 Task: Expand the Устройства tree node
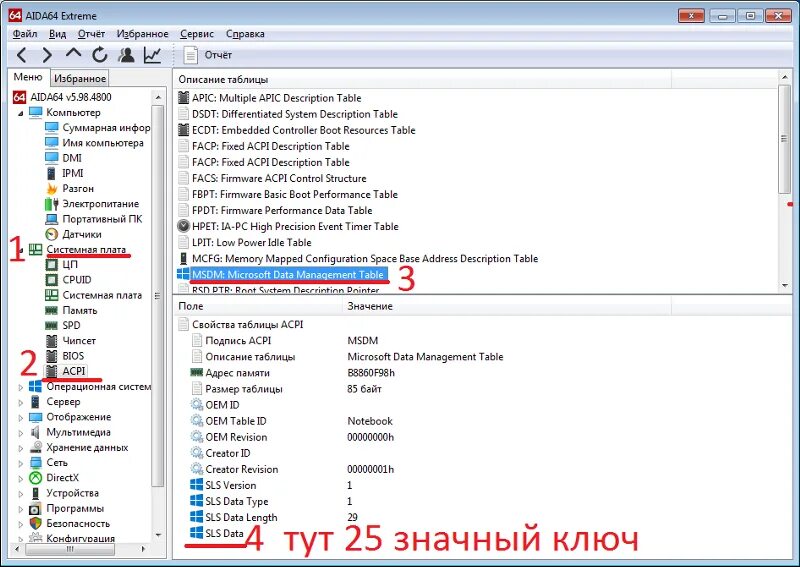20,494
